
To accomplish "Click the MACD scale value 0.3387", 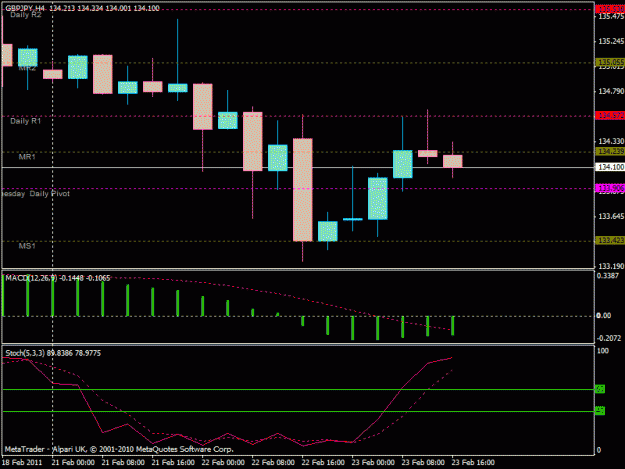I will tap(607, 276).
